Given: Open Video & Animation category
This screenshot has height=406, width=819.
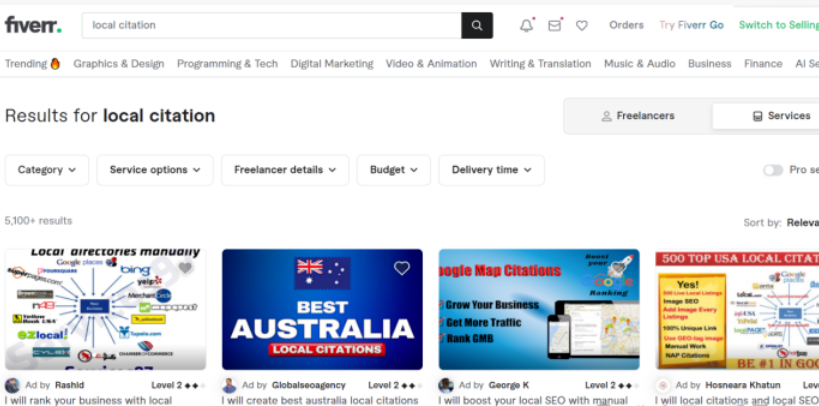Looking at the screenshot, I should click(431, 64).
